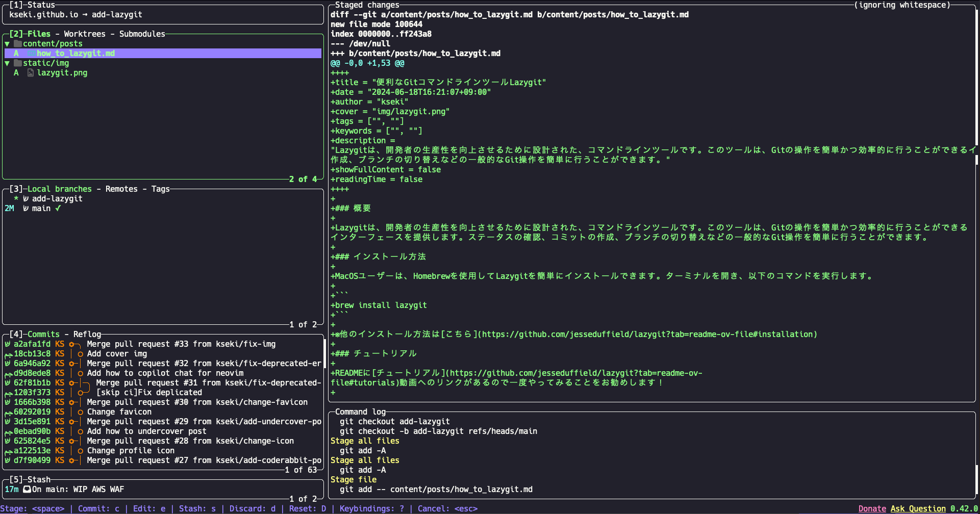This screenshot has height=514, width=980.
Task: Select commit 60292019 Change favicon
Action: point(163,412)
